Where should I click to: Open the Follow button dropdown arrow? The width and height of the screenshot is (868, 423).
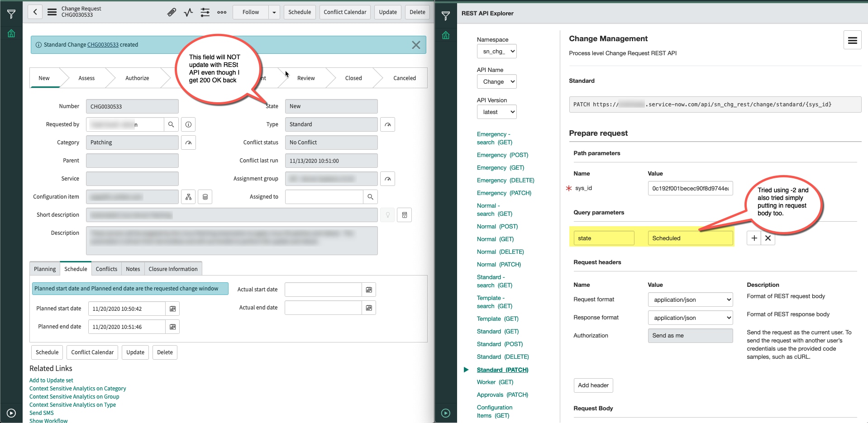coord(274,12)
